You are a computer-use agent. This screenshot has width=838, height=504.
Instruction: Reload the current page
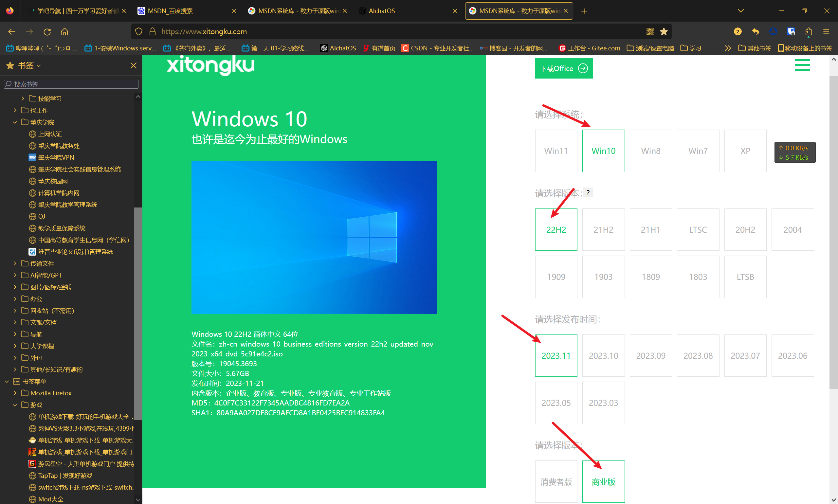tap(47, 32)
